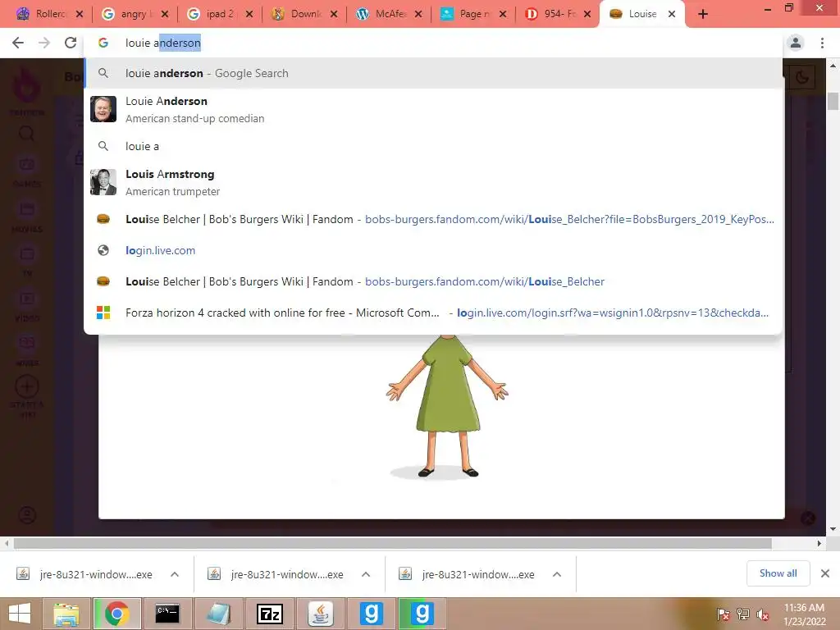Open the Java taskbar icon
The width and height of the screenshot is (840, 630).
pyautogui.click(x=321, y=614)
